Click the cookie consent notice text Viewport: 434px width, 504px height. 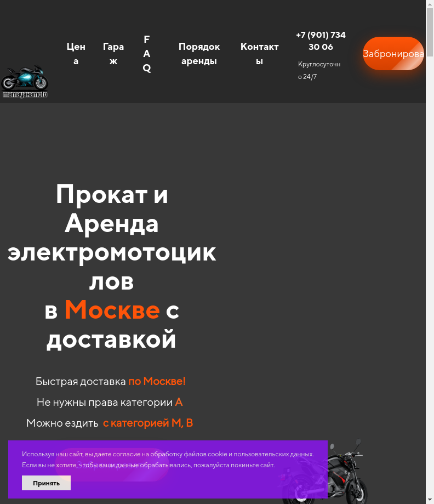tap(168, 460)
